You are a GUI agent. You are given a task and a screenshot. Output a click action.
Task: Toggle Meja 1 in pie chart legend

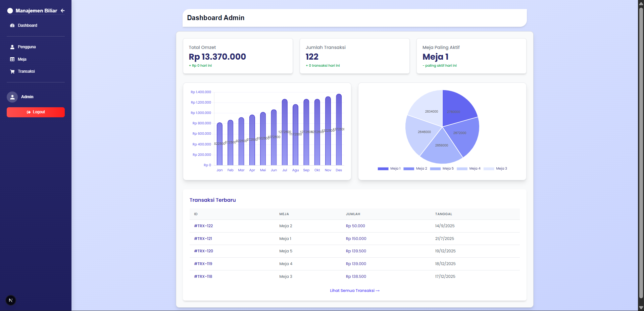click(x=389, y=169)
